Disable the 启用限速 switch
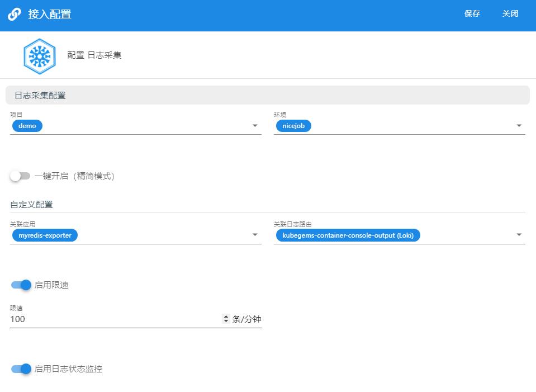 coord(21,285)
